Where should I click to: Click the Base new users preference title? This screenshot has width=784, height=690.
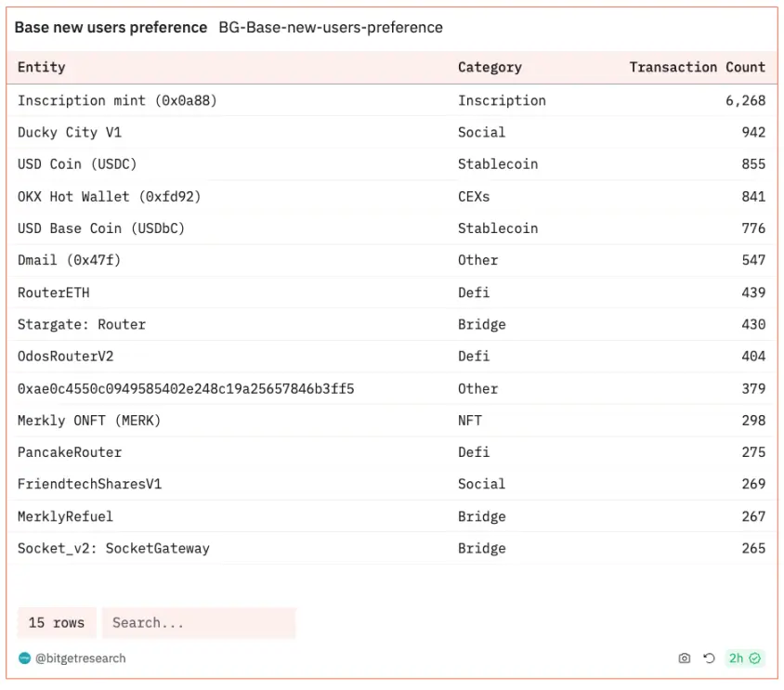point(111,28)
